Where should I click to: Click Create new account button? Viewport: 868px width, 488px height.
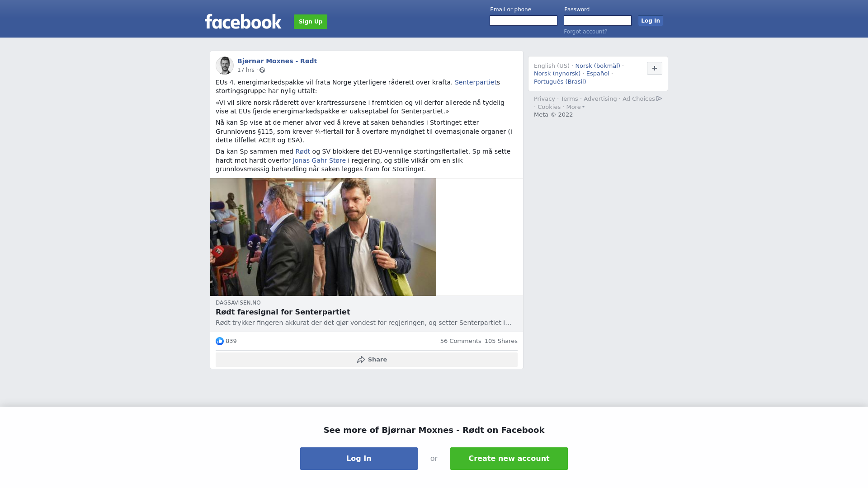pyautogui.click(x=509, y=459)
